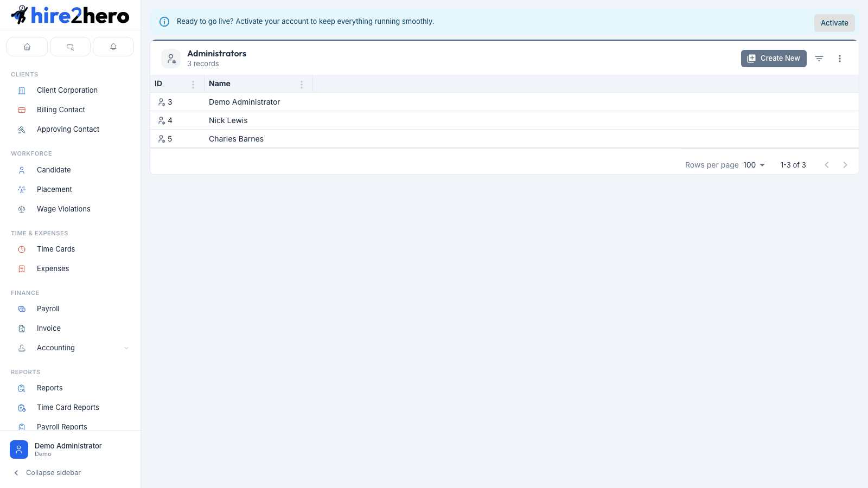Open Wage Violations page

coord(63,209)
